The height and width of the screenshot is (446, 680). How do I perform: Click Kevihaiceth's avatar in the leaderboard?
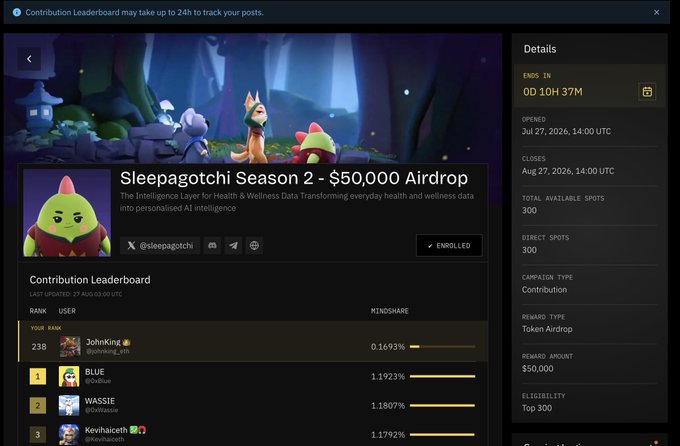point(69,434)
